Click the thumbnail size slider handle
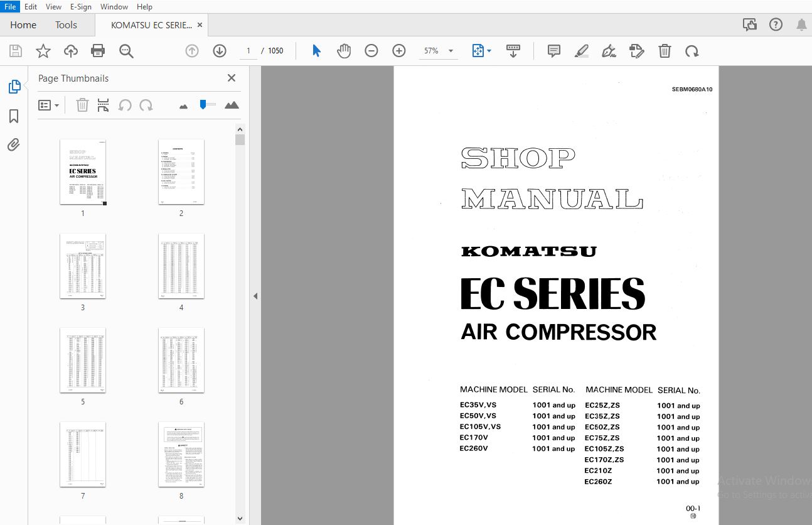 click(x=203, y=104)
